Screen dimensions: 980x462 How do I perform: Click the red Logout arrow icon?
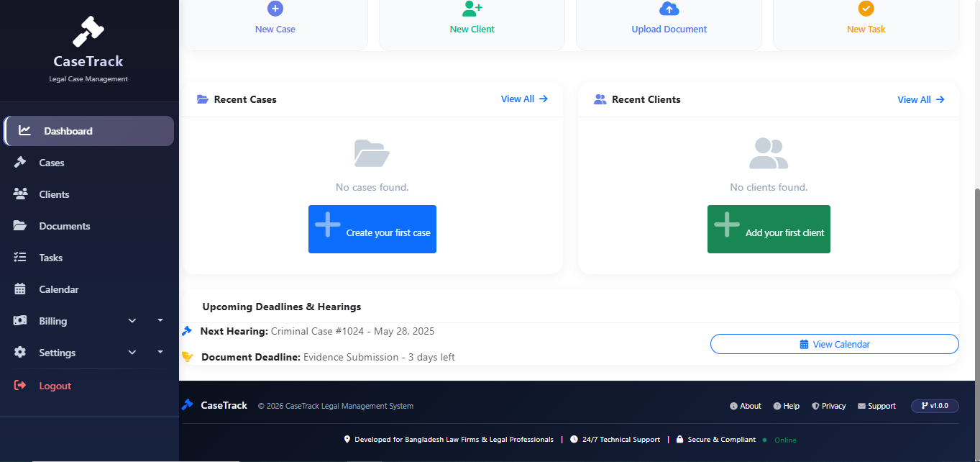pyautogui.click(x=20, y=386)
